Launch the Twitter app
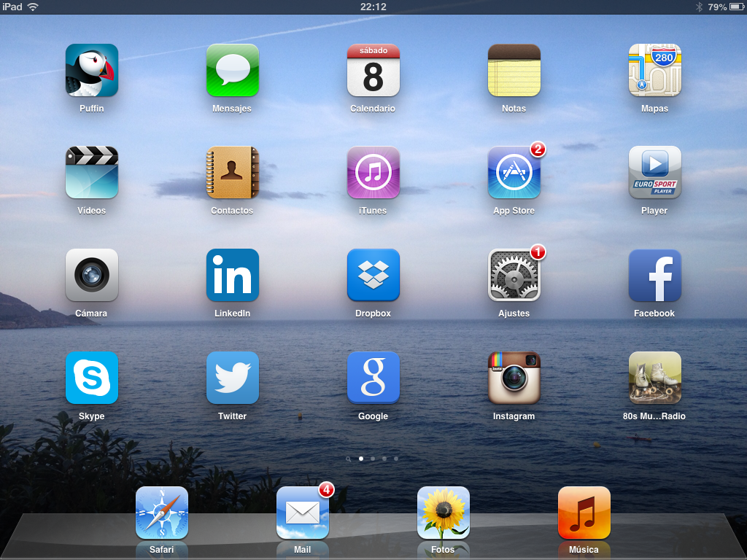The height and width of the screenshot is (560, 747). tap(233, 378)
